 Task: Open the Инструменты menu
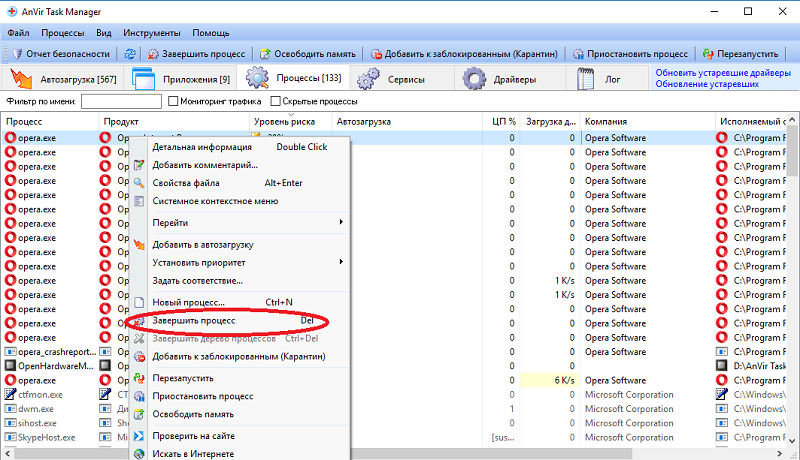(152, 33)
